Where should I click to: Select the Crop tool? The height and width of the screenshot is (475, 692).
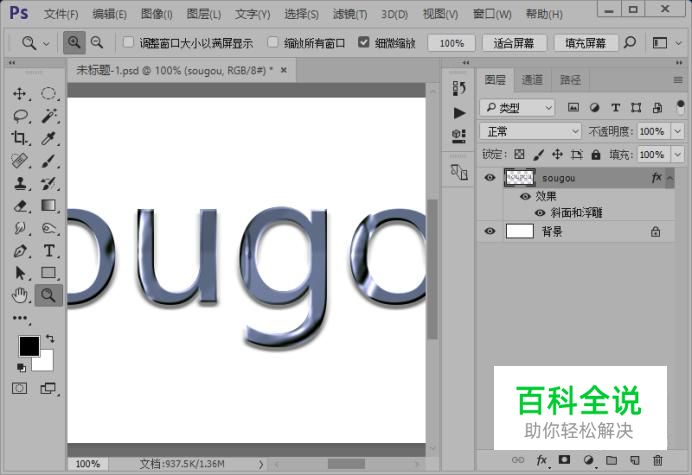click(19, 138)
